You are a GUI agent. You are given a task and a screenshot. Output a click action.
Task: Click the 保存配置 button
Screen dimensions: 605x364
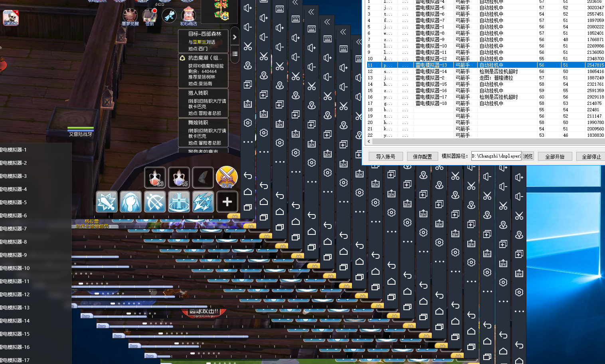(x=422, y=156)
